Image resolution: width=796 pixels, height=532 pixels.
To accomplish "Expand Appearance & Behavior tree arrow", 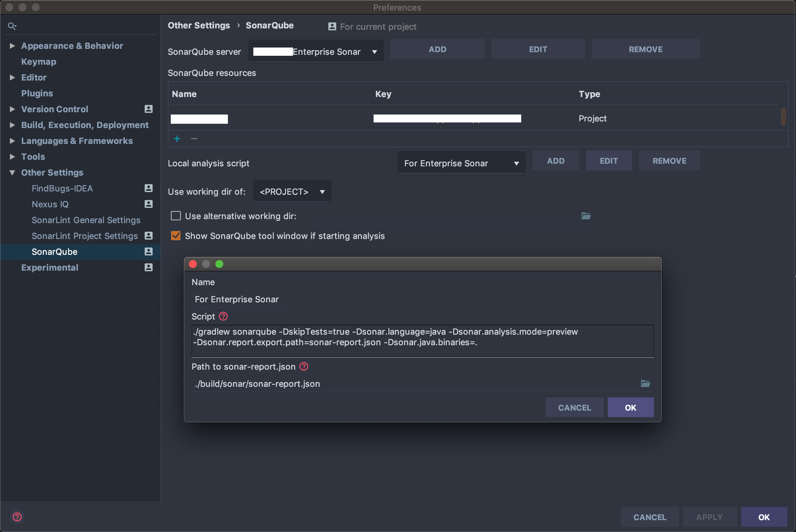I will pyautogui.click(x=12, y=46).
